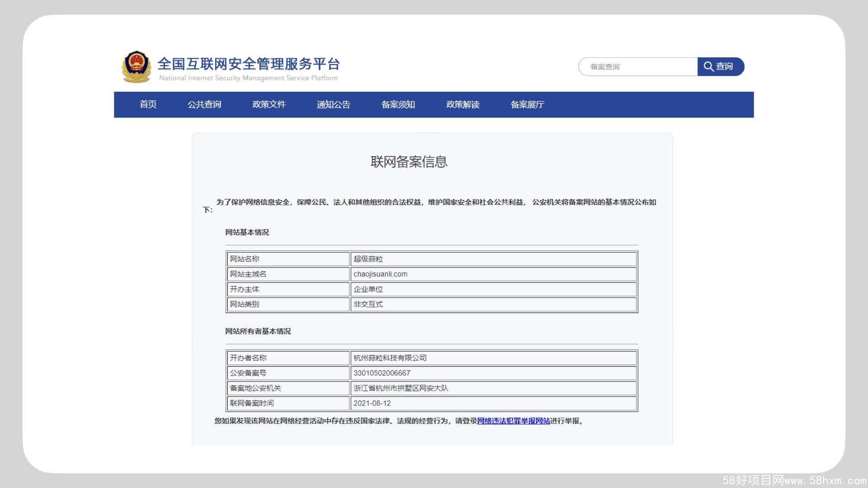This screenshot has width=868, height=488.
Task: Click the police emblem logo
Action: (x=137, y=67)
